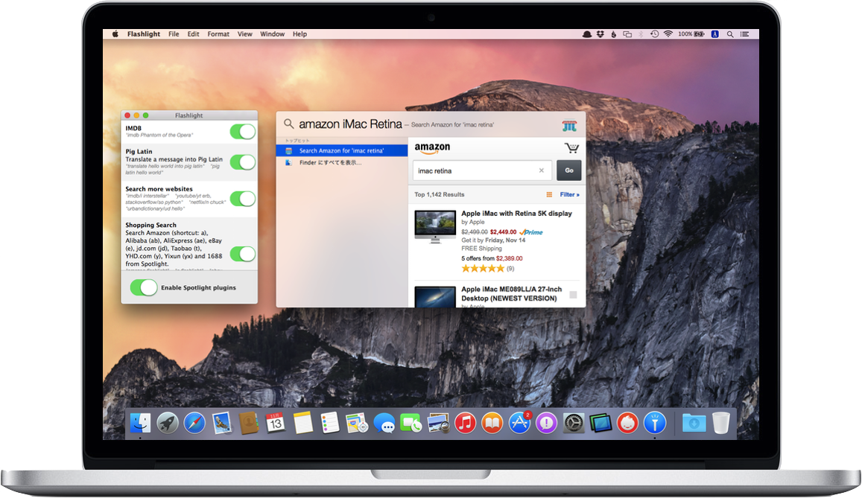Launch Safari from the Dock
Image resolution: width=862 pixels, height=504 pixels.
194,423
